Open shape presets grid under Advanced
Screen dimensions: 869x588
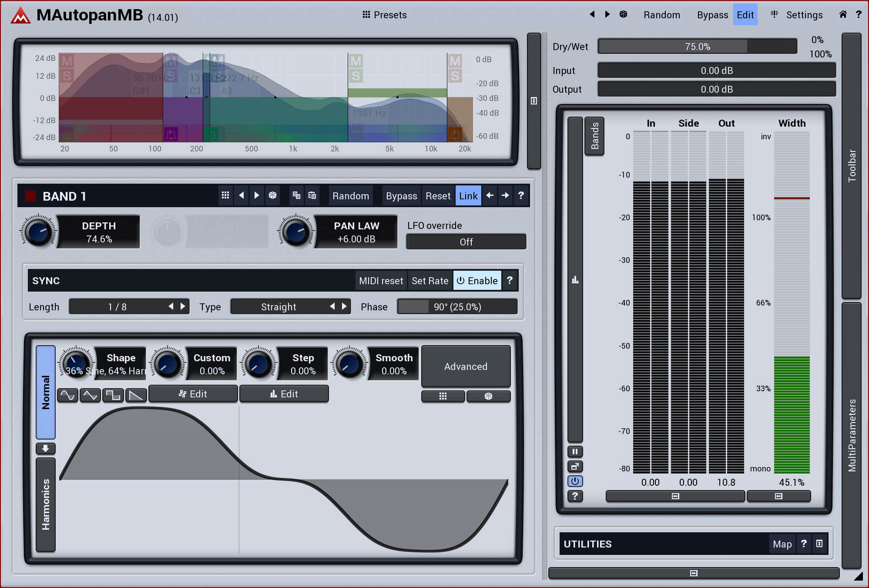click(443, 396)
